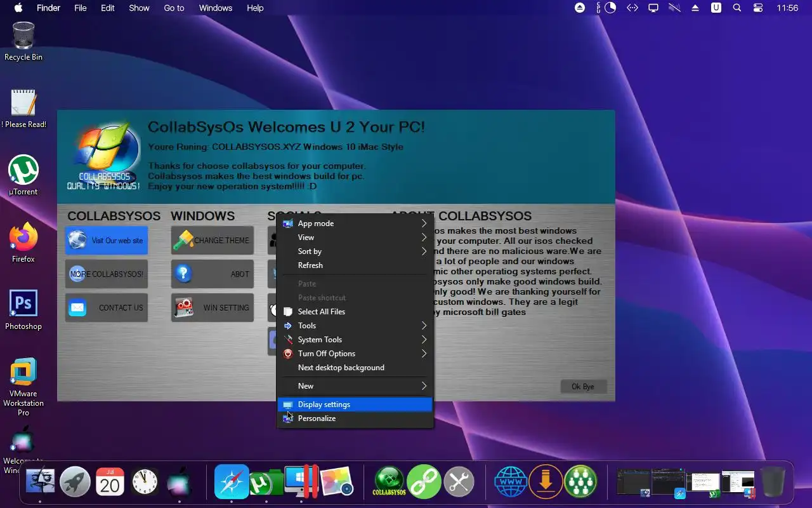This screenshot has height=508, width=812.
Task: Expand the System Tools submenu arrow
Action: pyautogui.click(x=424, y=340)
